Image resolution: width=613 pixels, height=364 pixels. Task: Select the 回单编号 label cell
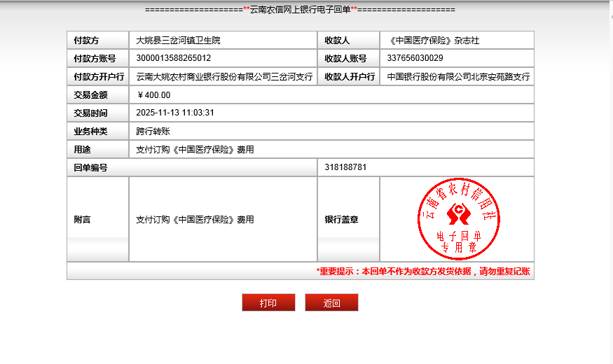pyautogui.click(x=90, y=168)
